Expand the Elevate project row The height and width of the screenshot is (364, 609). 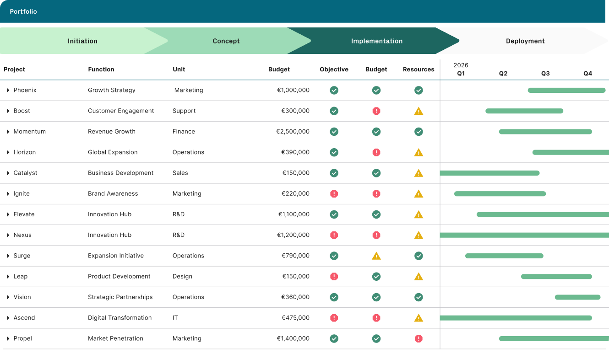click(8, 214)
